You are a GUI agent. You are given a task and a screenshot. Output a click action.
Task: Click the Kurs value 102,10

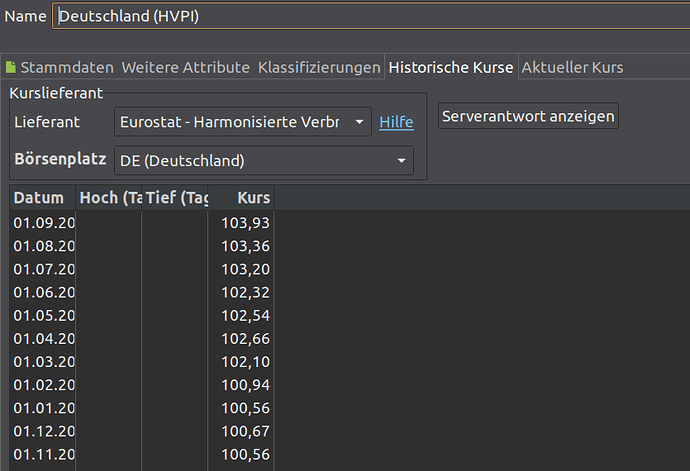coord(245,361)
